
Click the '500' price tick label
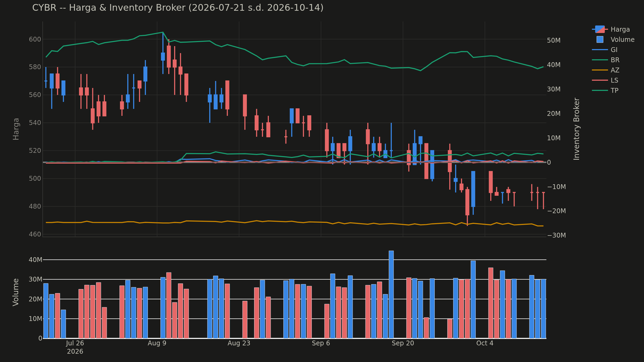pos(35,179)
